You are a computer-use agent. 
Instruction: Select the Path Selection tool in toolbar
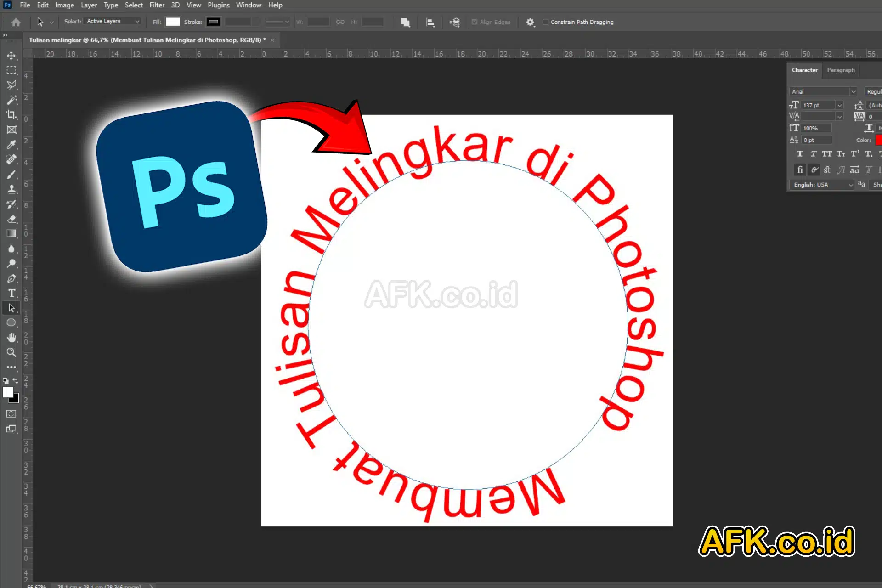click(11, 308)
